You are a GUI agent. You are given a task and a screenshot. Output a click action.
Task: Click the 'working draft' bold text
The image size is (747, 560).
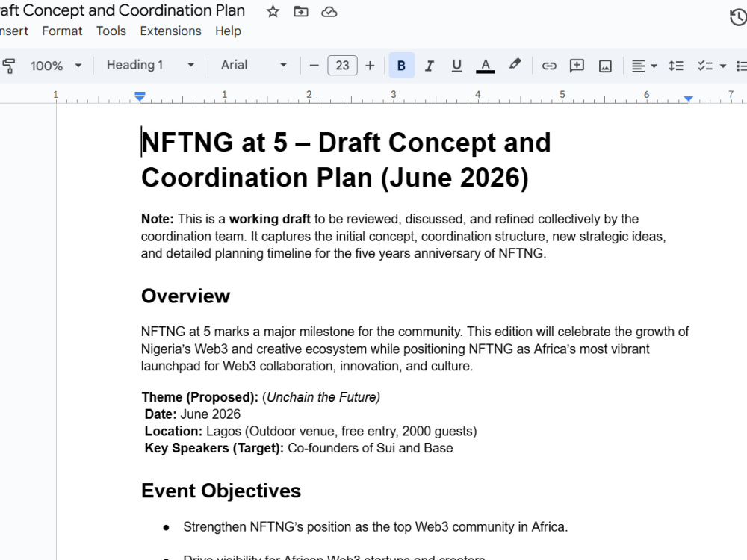point(270,219)
